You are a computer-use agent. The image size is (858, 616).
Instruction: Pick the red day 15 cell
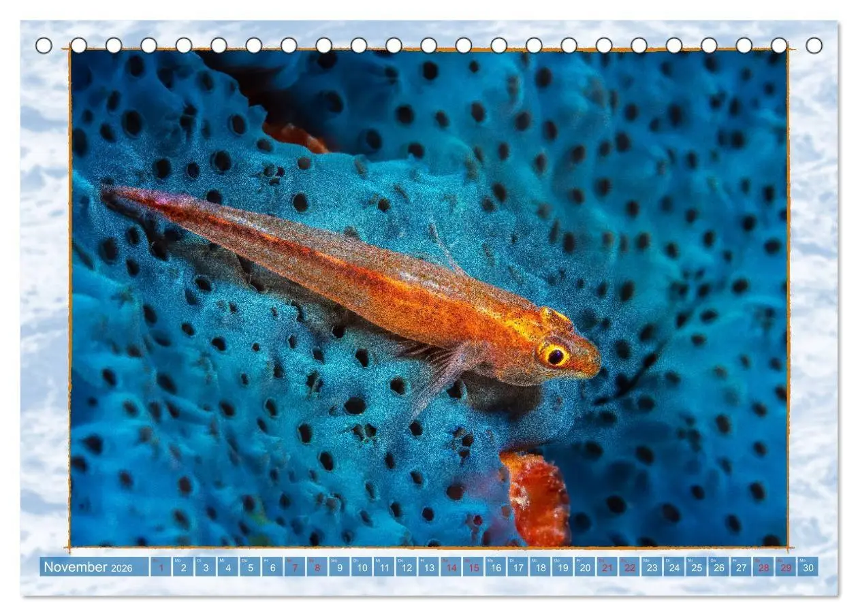[x=473, y=567]
